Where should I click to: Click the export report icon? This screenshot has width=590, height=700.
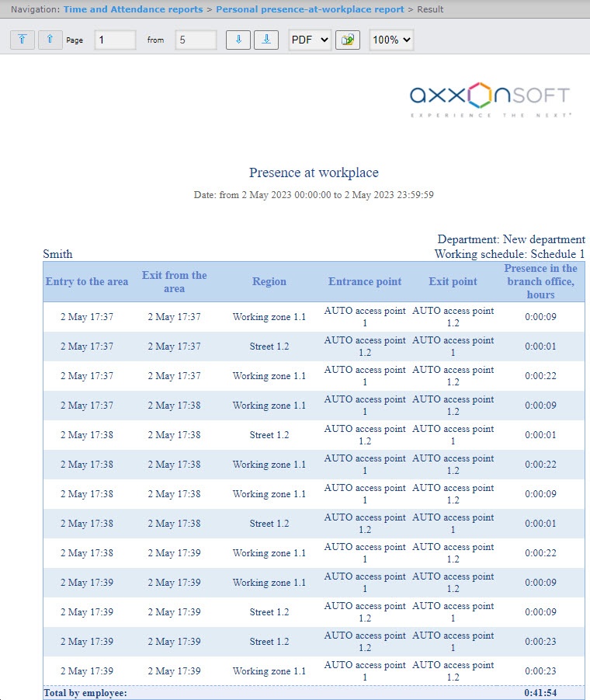pyautogui.click(x=347, y=40)
